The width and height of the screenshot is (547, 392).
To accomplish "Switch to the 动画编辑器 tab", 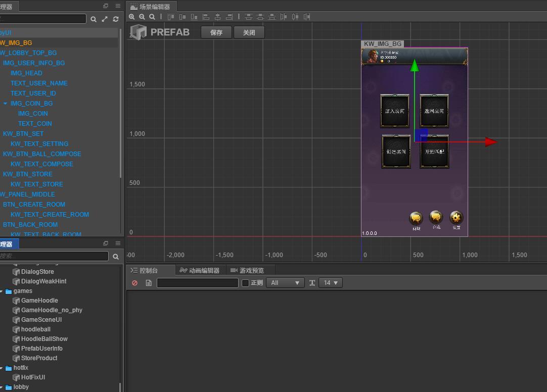I will click(200, 271).
